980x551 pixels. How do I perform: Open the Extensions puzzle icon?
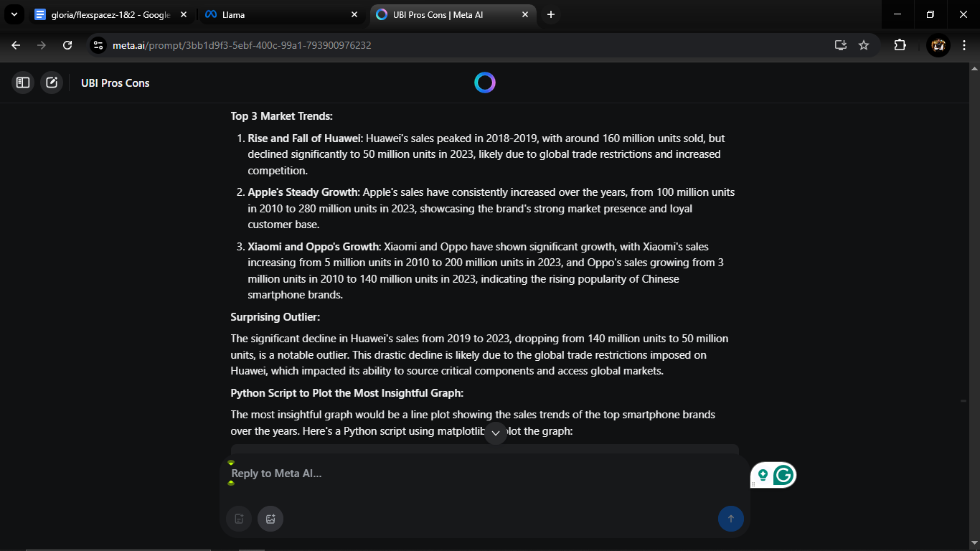tap(900, 45)
